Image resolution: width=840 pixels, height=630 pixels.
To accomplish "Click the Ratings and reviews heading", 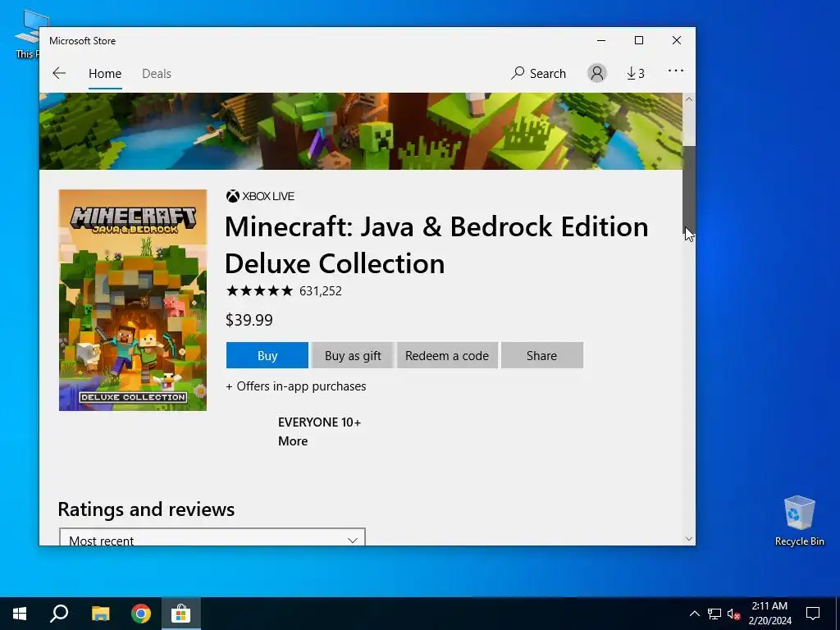I will click(146, 509).
